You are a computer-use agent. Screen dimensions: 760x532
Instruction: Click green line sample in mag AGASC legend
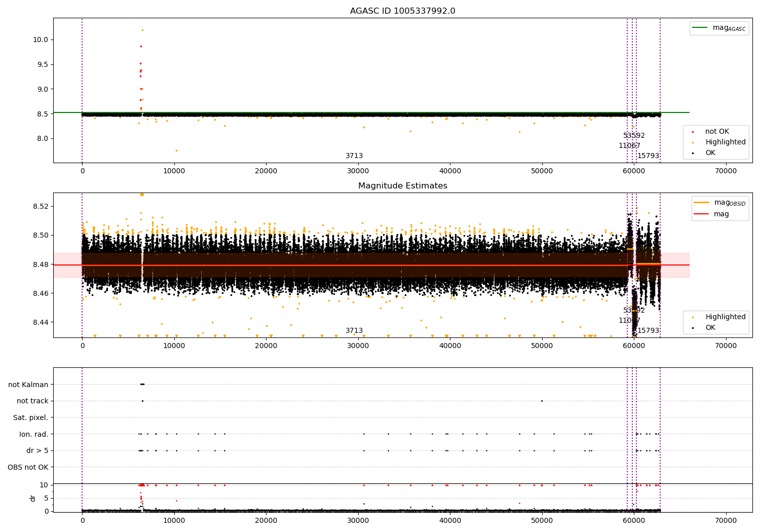700,27
